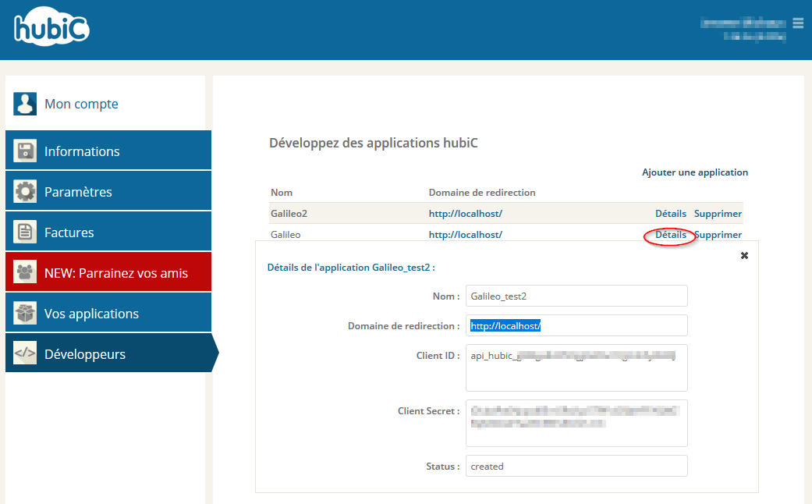Click the Nom column header

[x=281, y=193]
